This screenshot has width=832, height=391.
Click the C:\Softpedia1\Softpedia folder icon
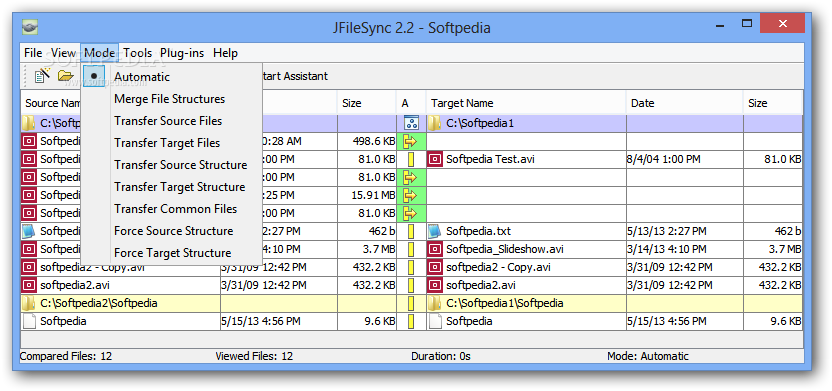(x=435, y=303)
